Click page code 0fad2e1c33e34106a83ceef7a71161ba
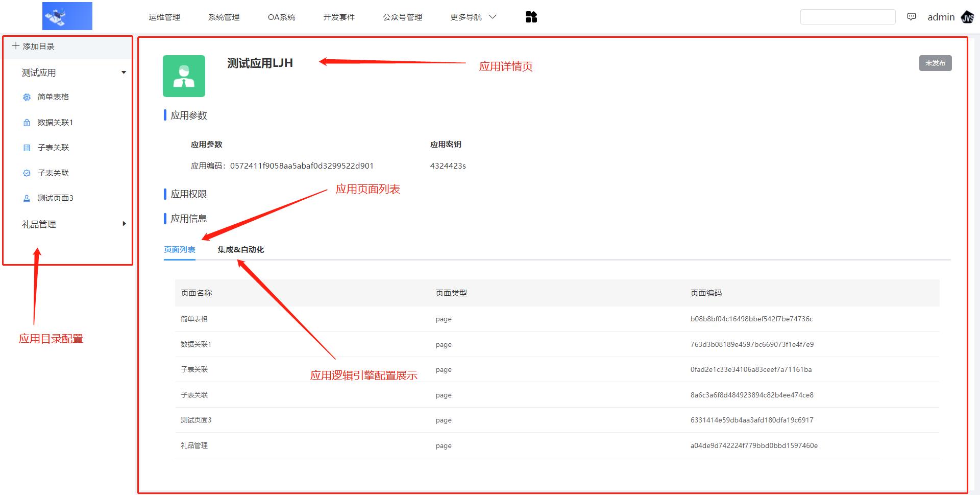Screen dimensions: 980x495 751,369
